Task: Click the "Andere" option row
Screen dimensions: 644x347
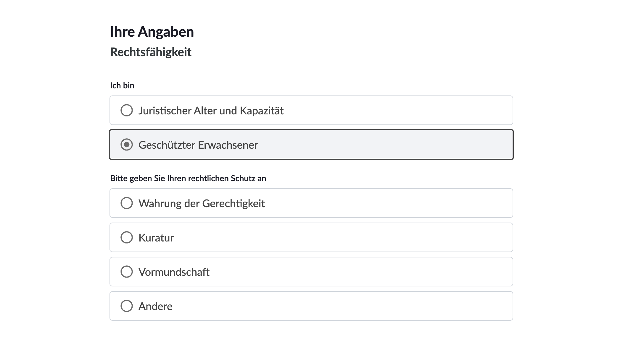Action: click(311, 306)
